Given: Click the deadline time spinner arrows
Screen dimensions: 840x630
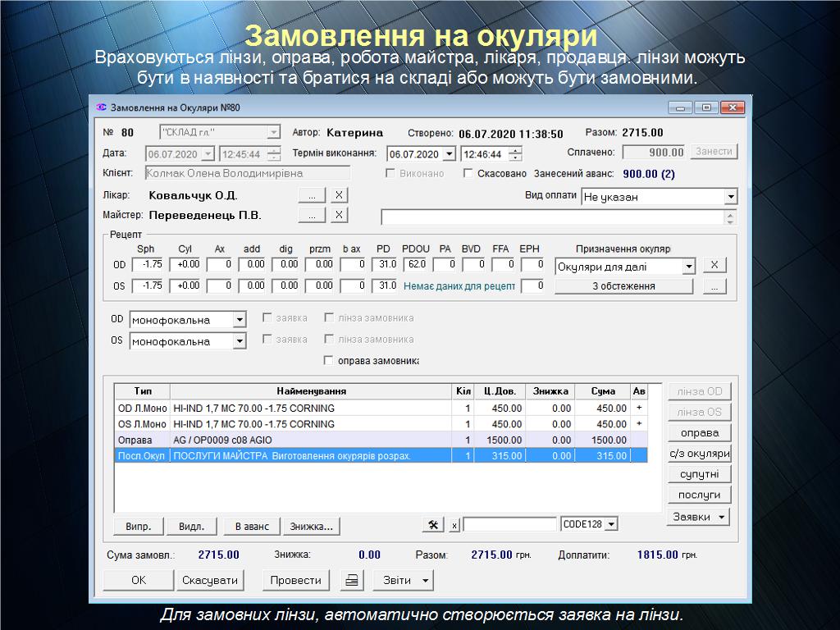Looking at the screenshot, I should point(515,154).
